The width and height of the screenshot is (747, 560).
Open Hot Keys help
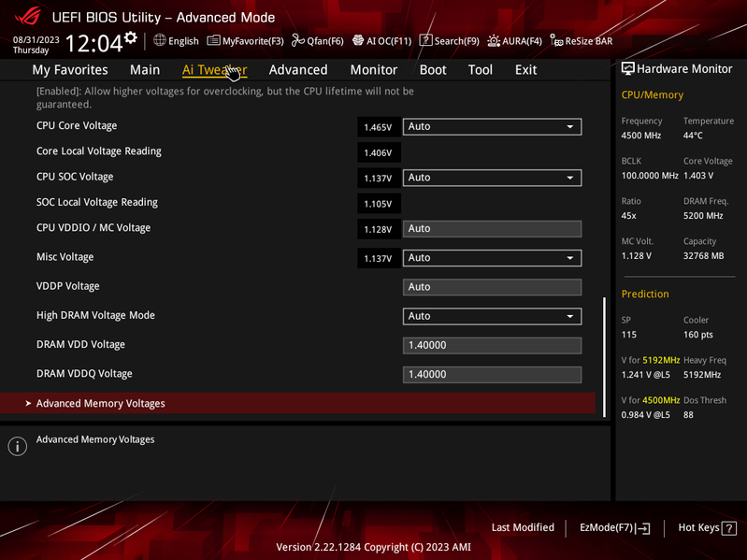[708, 527]
